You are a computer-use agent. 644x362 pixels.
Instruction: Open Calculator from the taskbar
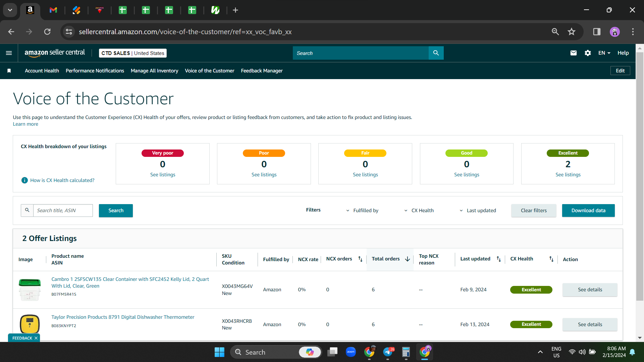[406, 352]
